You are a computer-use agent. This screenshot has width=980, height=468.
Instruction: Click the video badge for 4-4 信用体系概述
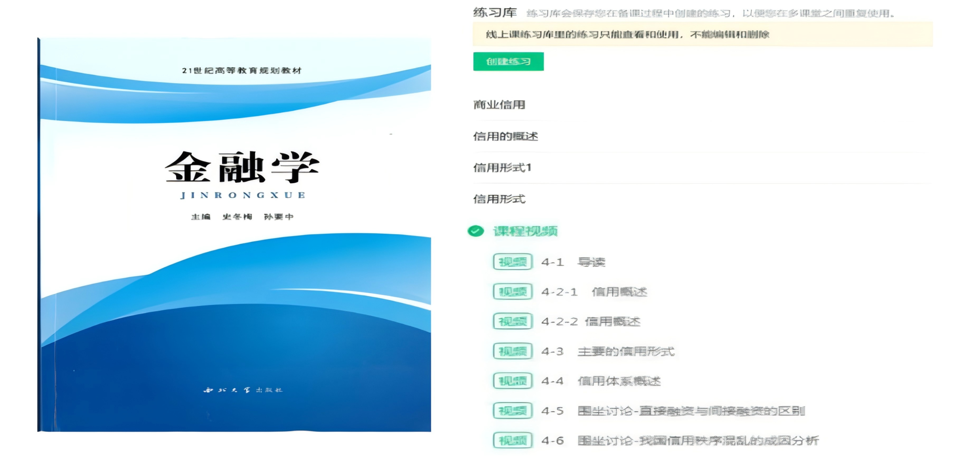512,381
